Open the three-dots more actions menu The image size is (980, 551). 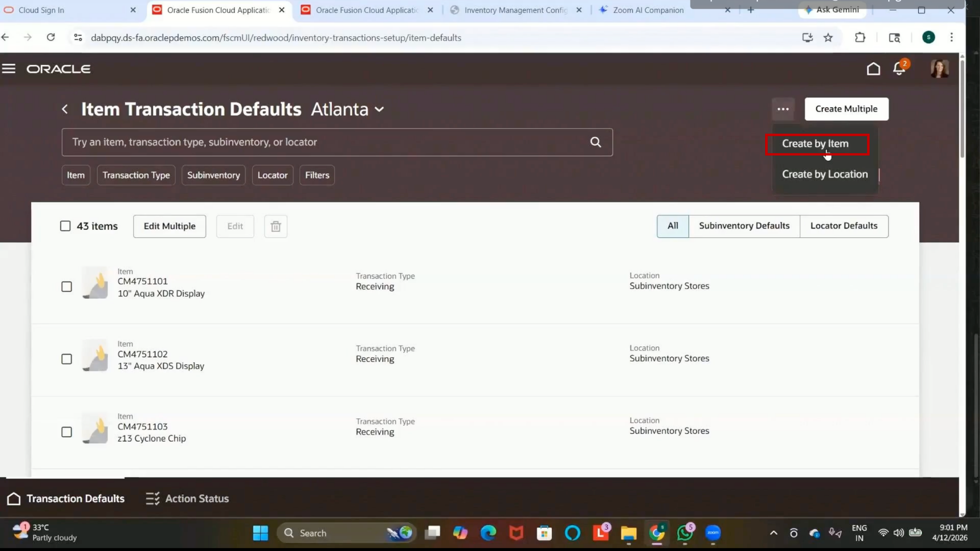pos(783,109)
